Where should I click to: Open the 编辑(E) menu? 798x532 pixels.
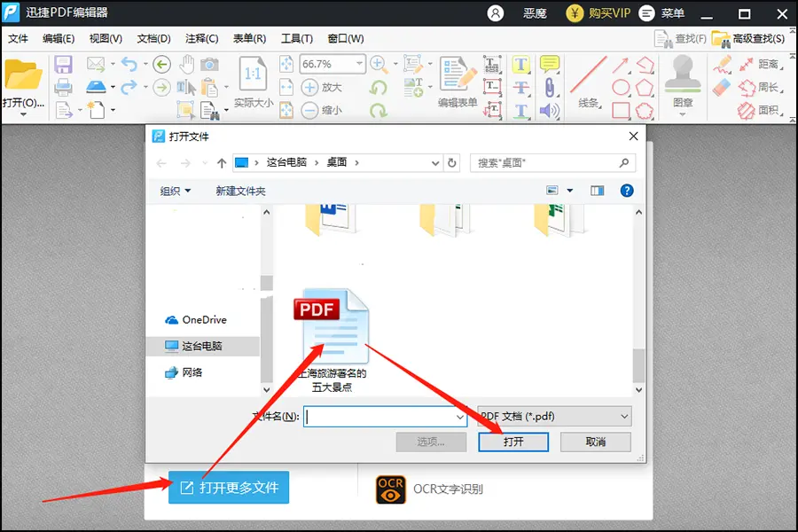(x=59, y=39)
